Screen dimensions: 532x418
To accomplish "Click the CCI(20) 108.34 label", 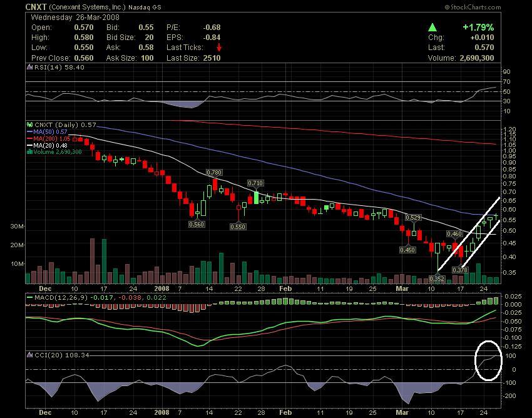I will (62, 355).
